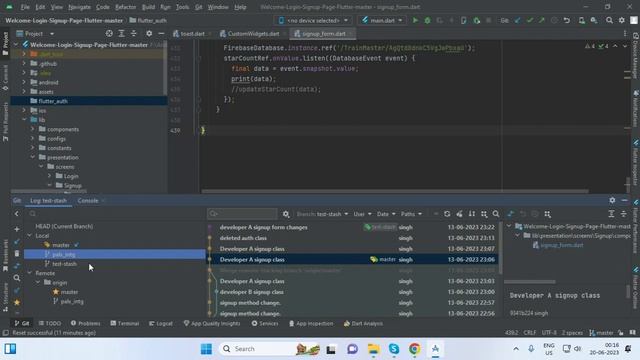Open IDE settings gear in top toolbar
Viewport: 640px width, 360px height.
pyautogui.click(x=622, y=20)
